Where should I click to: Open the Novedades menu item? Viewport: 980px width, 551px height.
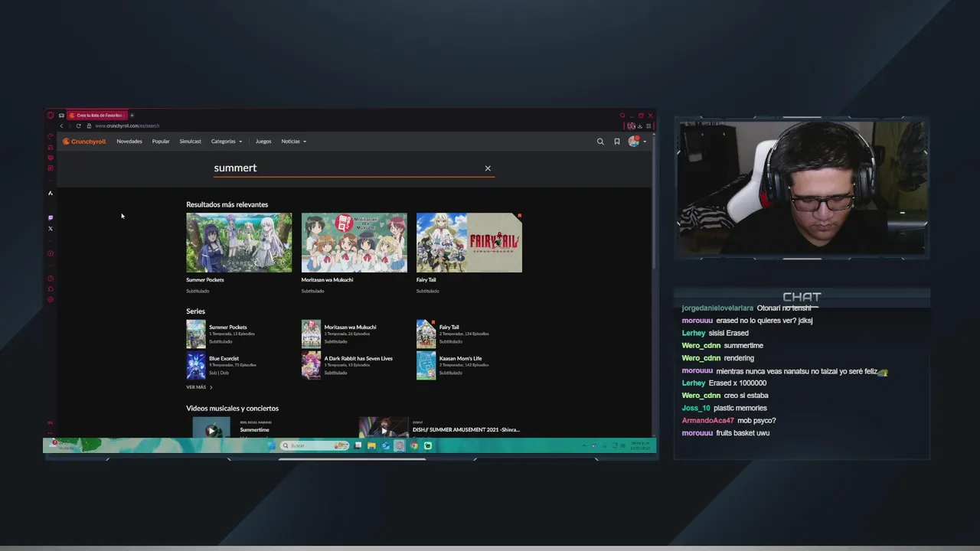tap(129, 142)
